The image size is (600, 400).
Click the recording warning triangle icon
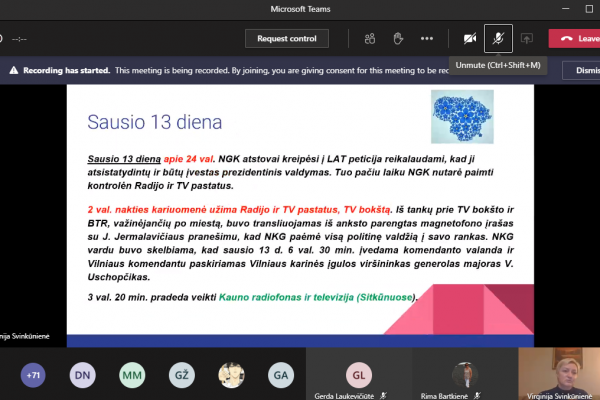pyautogui.click(x=14, y=70)
